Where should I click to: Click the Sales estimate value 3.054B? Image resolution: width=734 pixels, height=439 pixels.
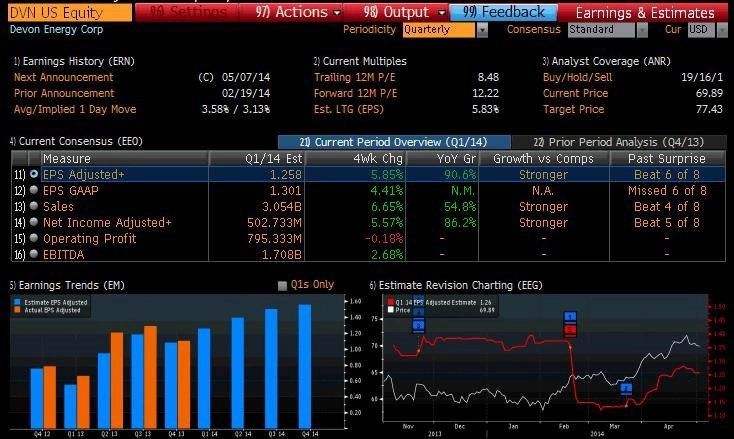(282, 206)
